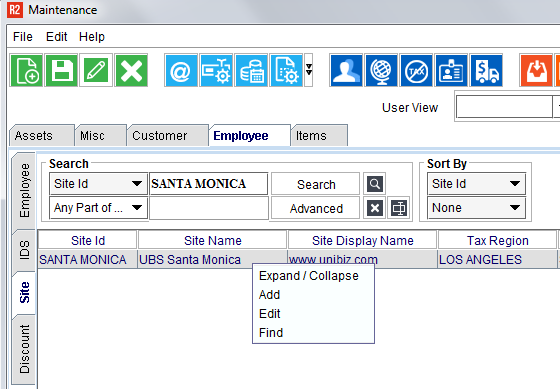Image resolution: width=560 pixels, height=389 pixels.
Task: Choose Edit from the context menu
Action: click(x=313, y=314)
